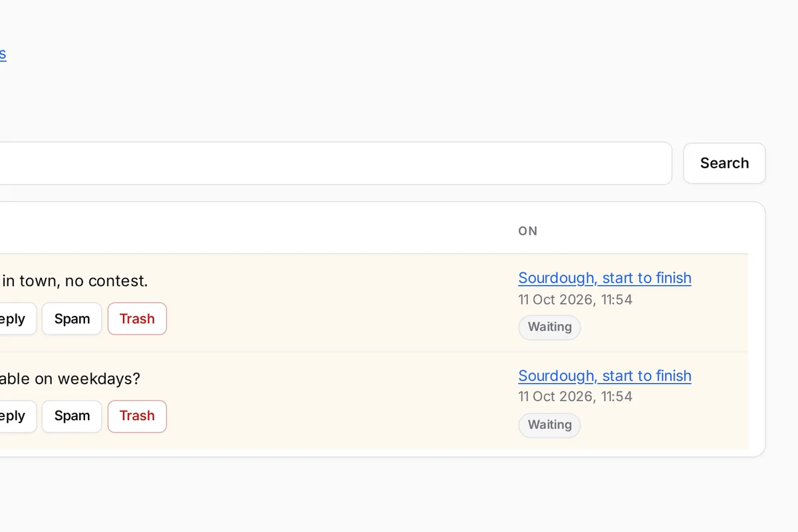Click the ON column header
This screenshot has height=532, width=798.
[528, 231]
